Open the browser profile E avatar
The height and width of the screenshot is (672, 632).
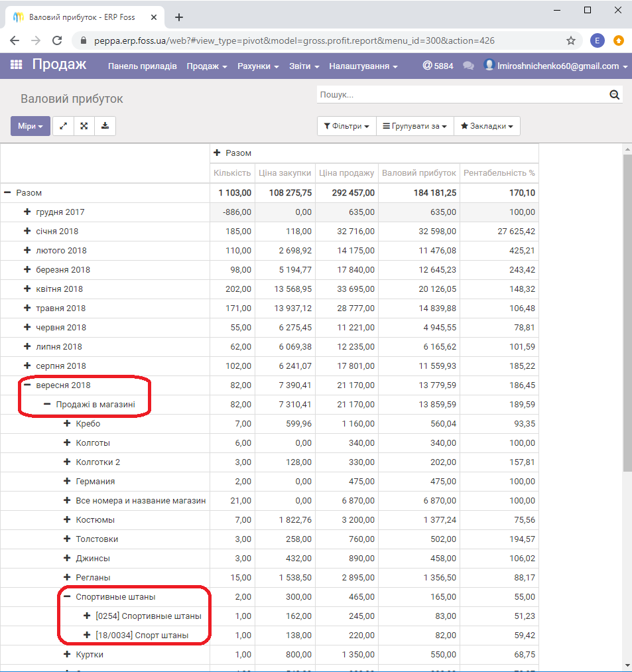[598, 40]
